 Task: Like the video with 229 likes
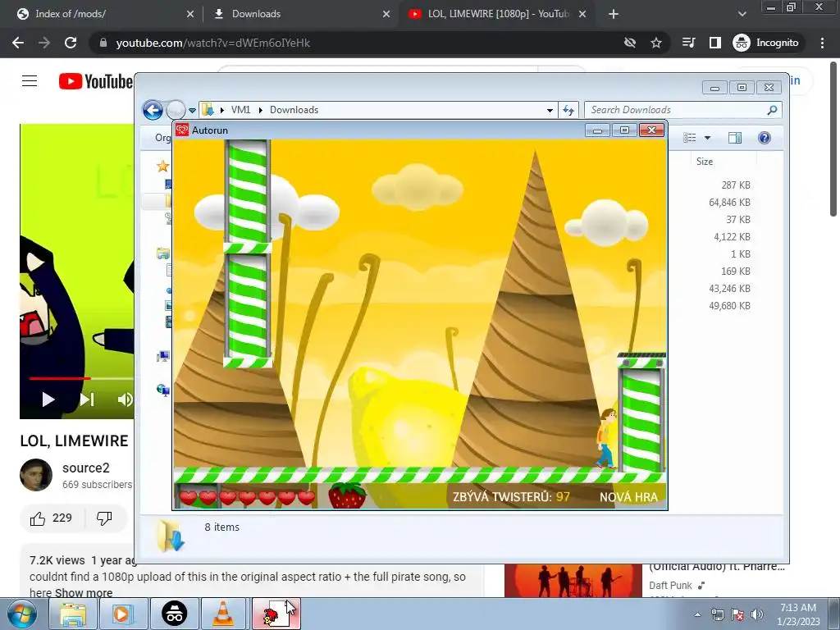[51, 518]
